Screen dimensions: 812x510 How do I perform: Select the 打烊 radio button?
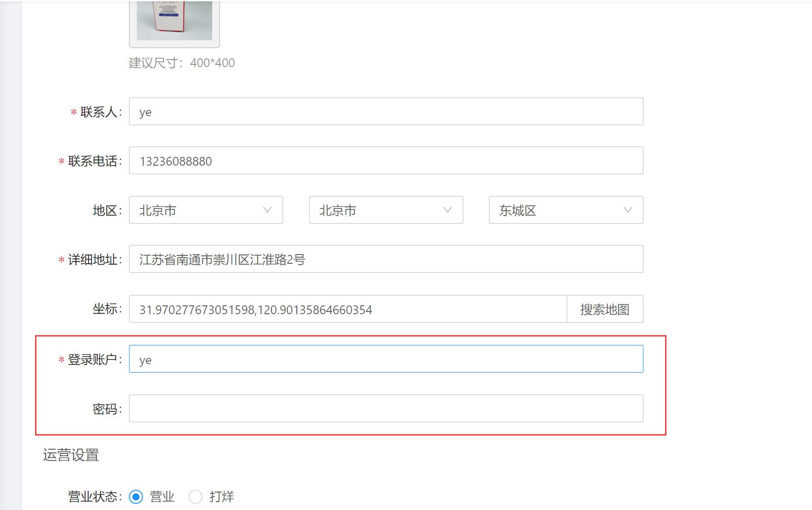[x=196, y=497]
